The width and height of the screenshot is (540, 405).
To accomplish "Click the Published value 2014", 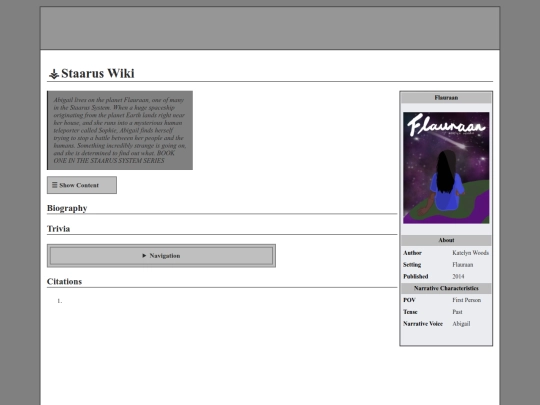I will [458, 277].
